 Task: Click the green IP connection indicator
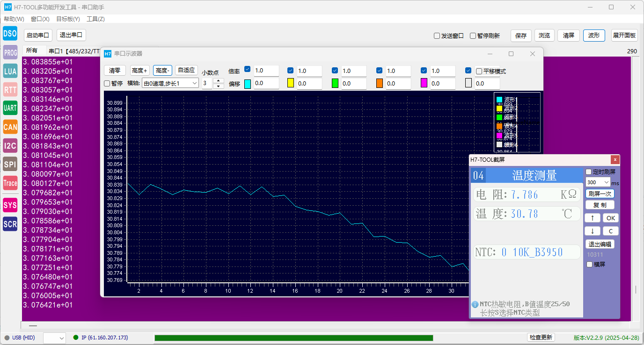(76, 337)
